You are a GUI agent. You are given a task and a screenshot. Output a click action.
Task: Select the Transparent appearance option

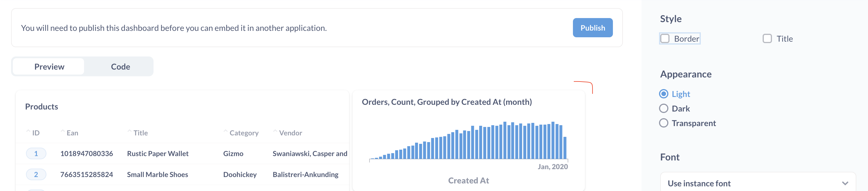tap(664, 123)
